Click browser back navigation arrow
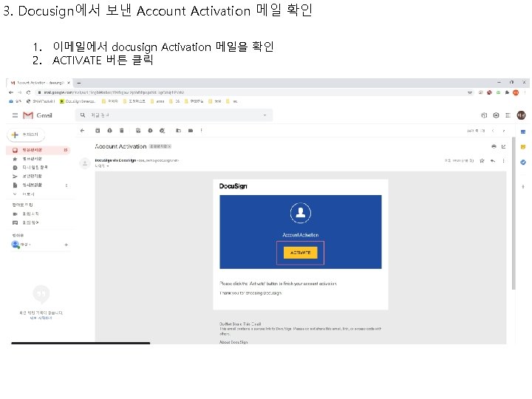 11,92
